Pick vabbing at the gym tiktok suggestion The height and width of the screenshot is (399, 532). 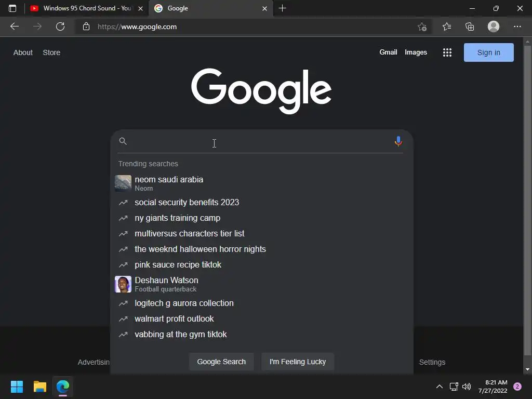[262, 334]
